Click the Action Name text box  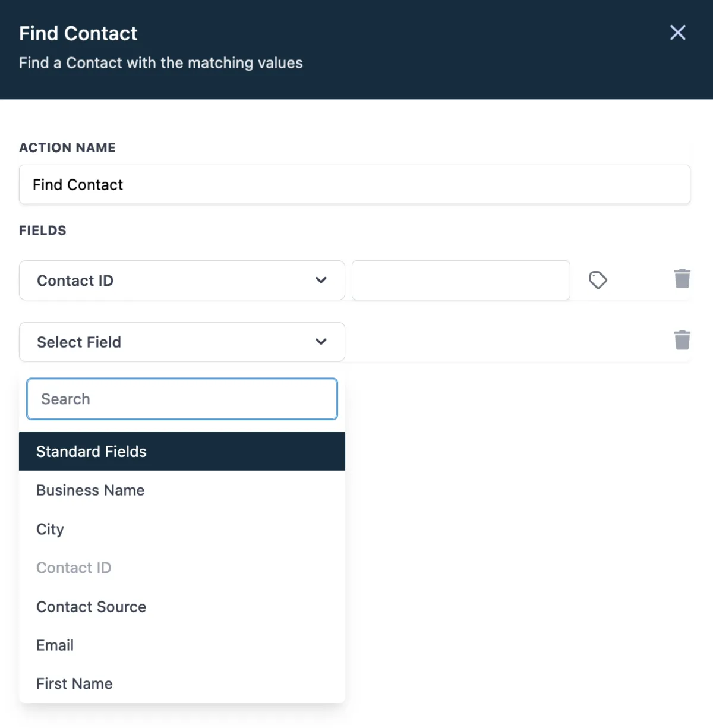(354, 185)
